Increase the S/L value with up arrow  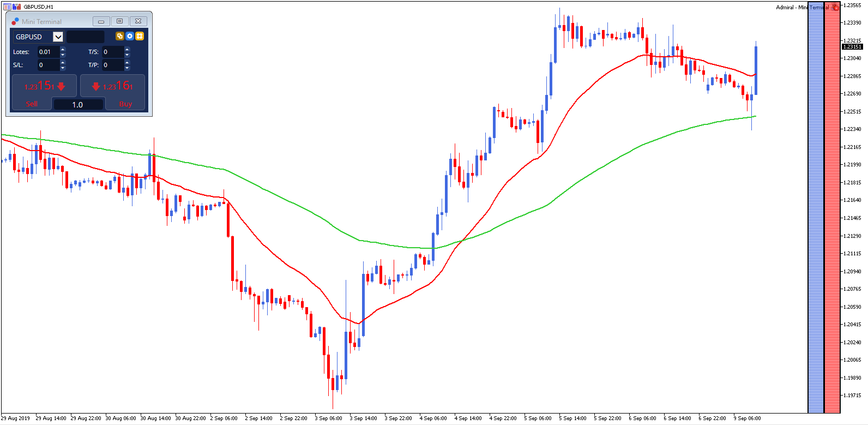click(63, 62)
